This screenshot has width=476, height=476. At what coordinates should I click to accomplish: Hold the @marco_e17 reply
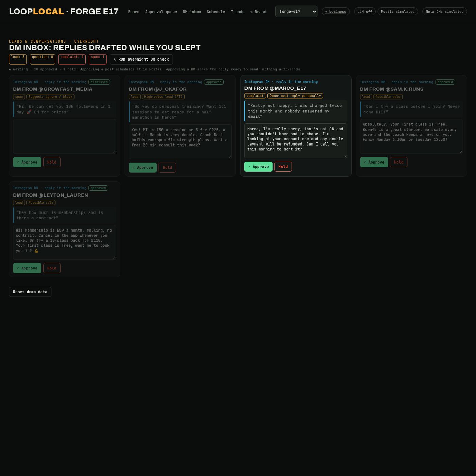(283, 167)
